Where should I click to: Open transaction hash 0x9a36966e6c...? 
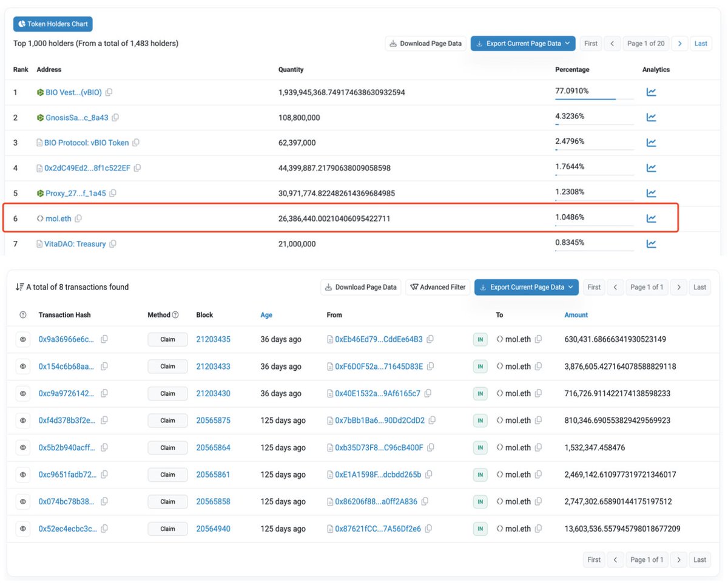coord(66,340)
